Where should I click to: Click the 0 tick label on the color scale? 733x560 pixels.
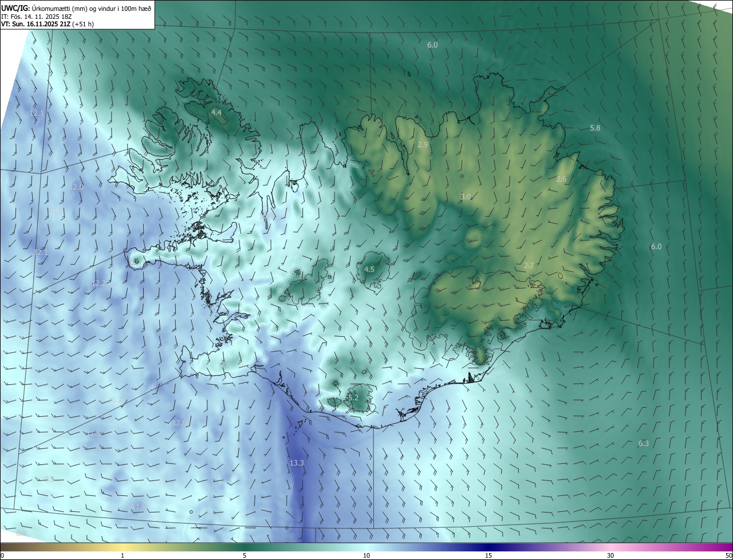2,555
